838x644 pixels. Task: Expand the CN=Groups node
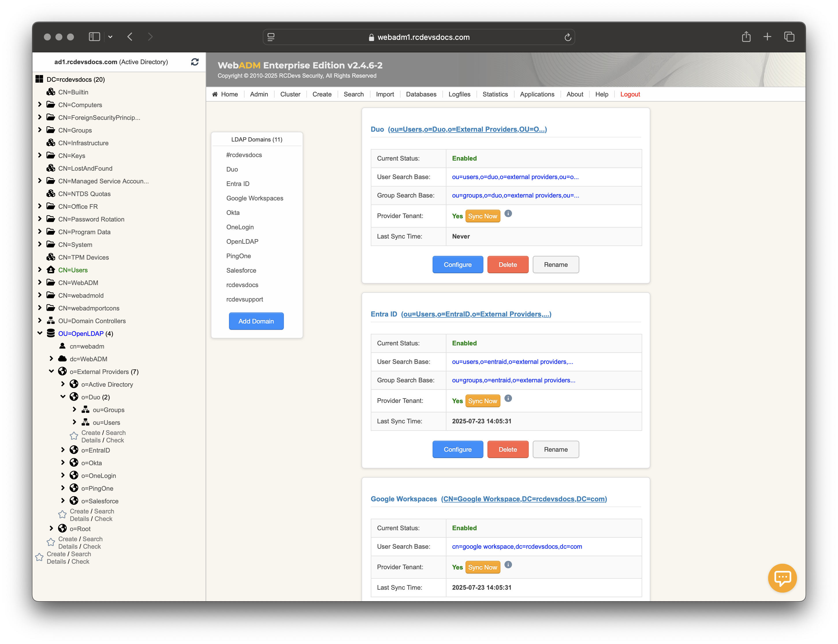[40, 130]
